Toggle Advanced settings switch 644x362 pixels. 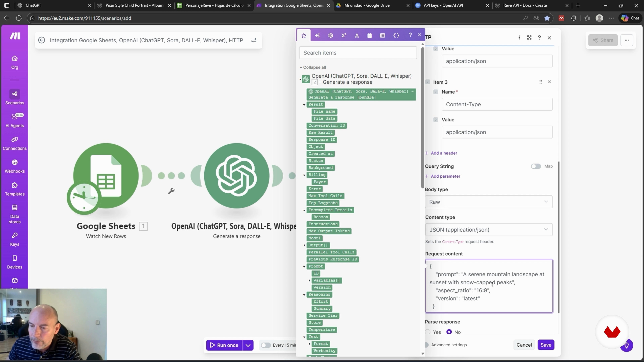click(427, 345)
